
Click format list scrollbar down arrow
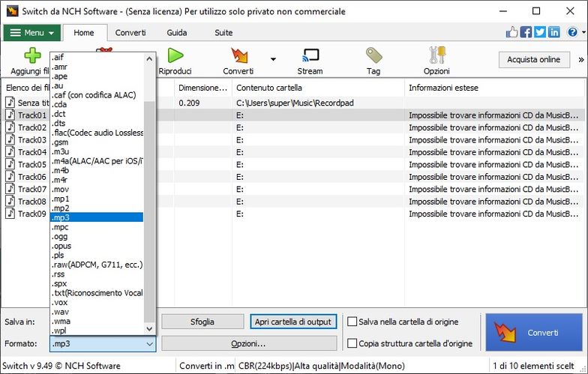149,329
